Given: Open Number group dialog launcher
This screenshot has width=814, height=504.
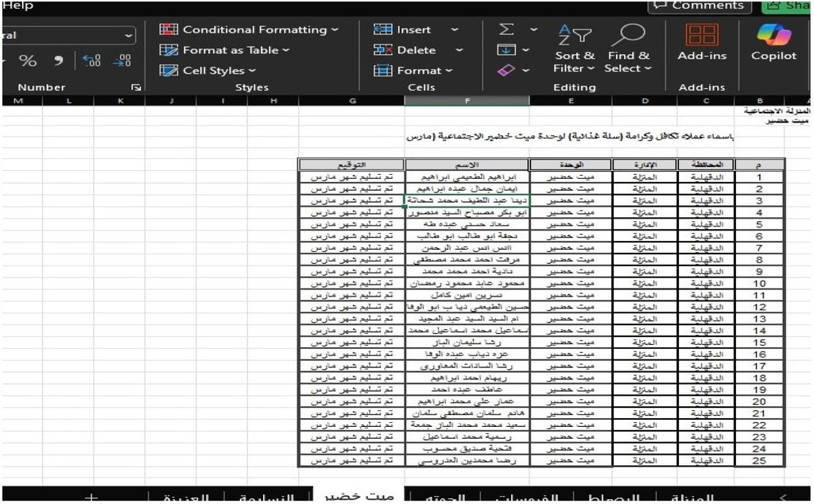Looking at the screenshot, I should pos(136,87).
